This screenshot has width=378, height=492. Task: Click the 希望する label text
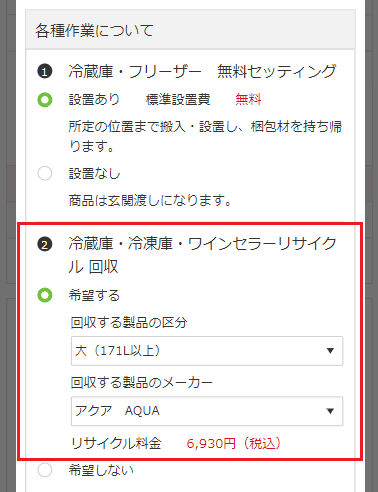(x=94, y=295)
